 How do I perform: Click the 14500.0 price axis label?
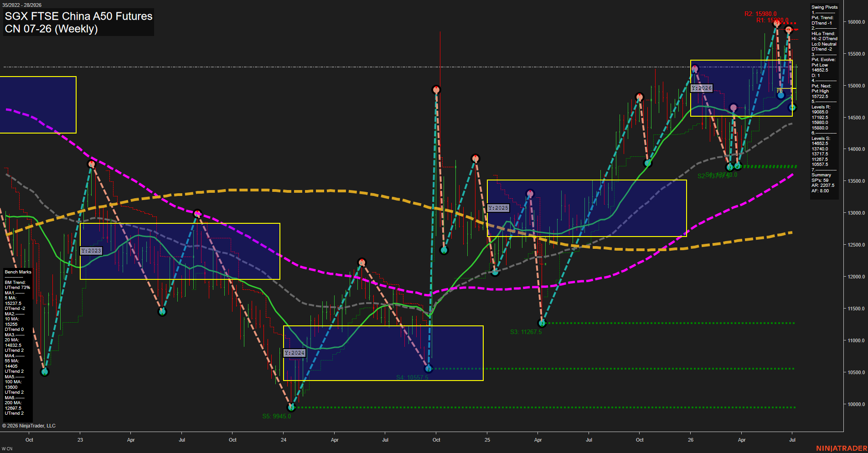point(856,118)
